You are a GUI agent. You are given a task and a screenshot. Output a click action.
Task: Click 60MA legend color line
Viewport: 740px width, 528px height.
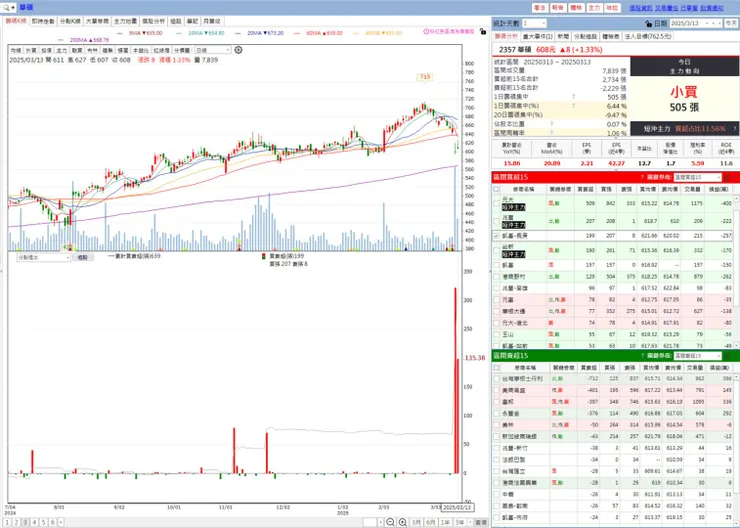click(297, 34)
